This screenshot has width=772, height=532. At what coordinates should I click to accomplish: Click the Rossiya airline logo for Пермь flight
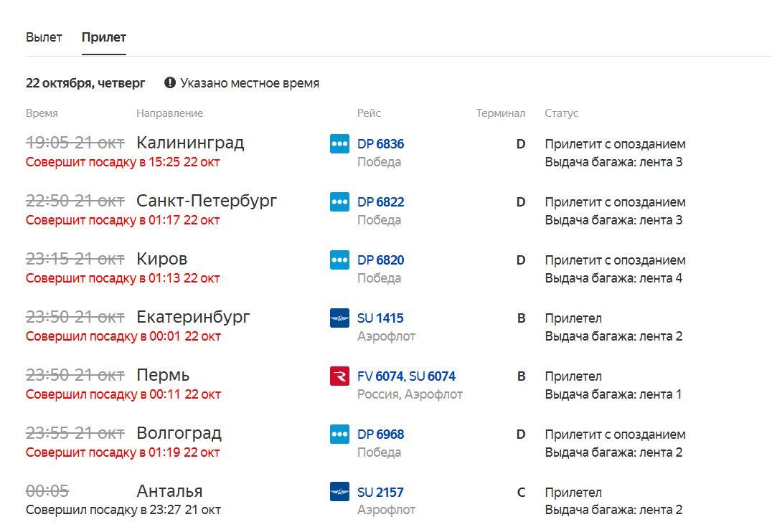click(339, 376)
